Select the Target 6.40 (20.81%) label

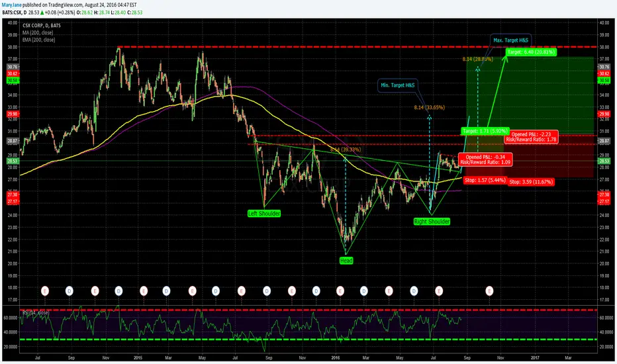tap(531, 52)
